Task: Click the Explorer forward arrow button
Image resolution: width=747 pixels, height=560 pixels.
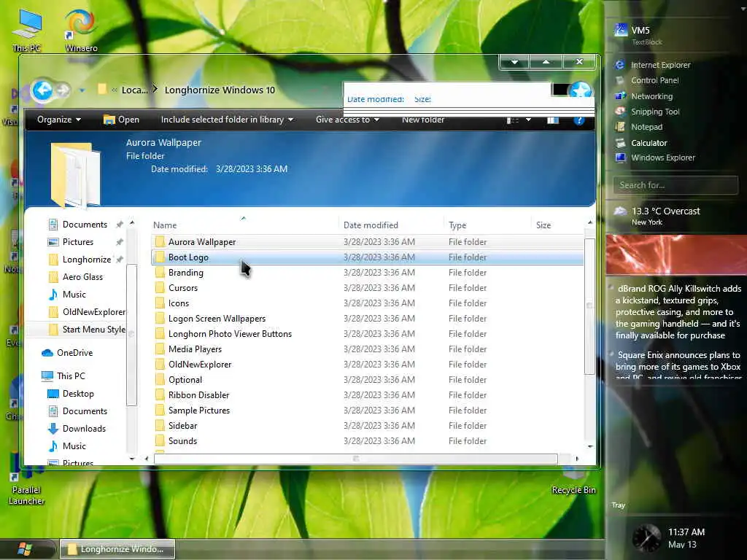Action: (63, 90)
